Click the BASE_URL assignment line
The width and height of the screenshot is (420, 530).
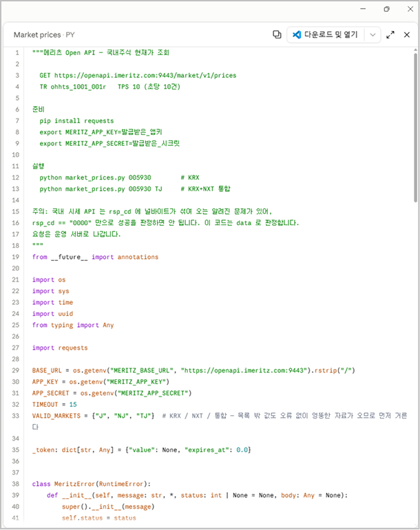pyautogui.click(x=193, y=370)
